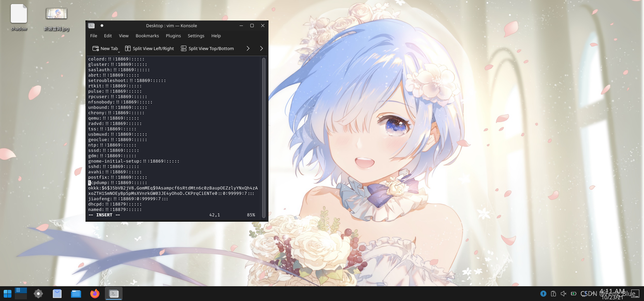Click the tcpdump line in vim
The width and height of the screenshot is (644, 301).
[x=117, y=183]
